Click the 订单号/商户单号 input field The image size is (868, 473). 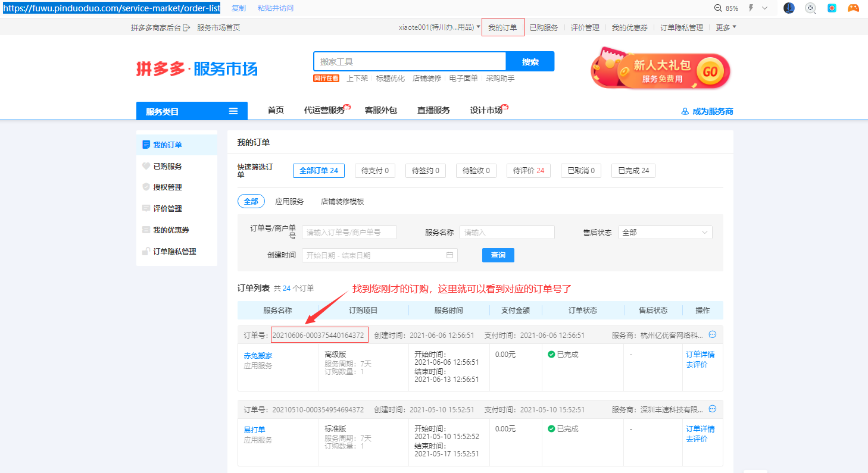click(349, 232)
